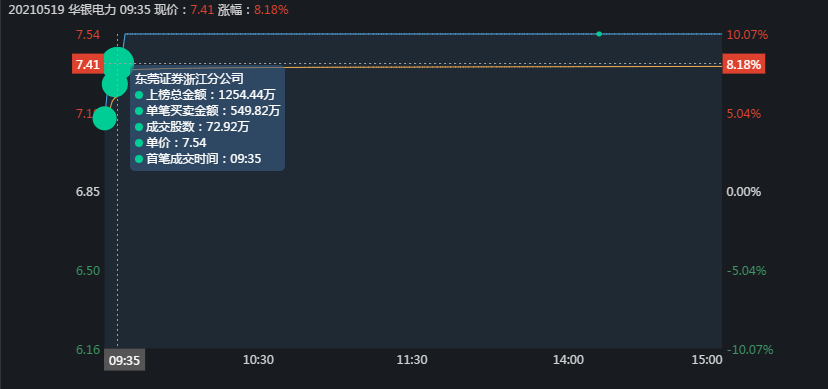The image size is (828, 389).
Task: Click the 14:00 time axis label
Action: [568, 360]
